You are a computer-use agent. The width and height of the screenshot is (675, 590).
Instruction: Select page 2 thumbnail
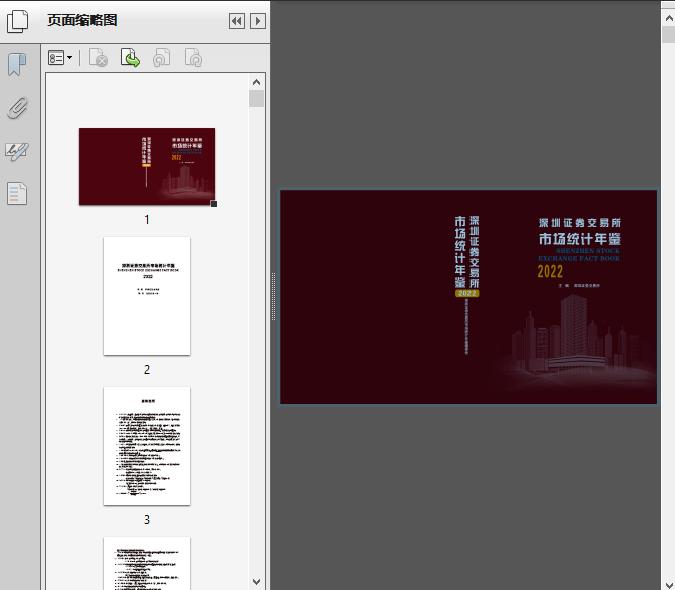(147, 296)
